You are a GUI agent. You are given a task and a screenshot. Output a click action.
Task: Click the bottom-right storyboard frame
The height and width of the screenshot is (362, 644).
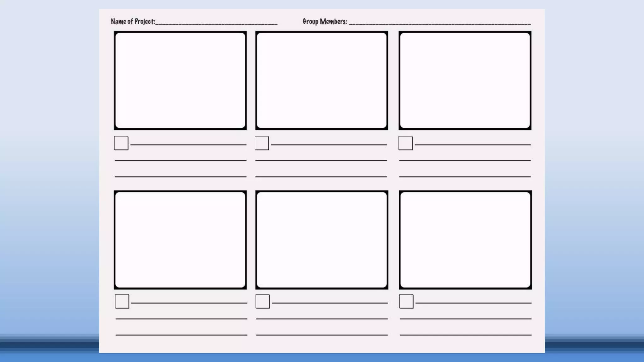point(465,240)
